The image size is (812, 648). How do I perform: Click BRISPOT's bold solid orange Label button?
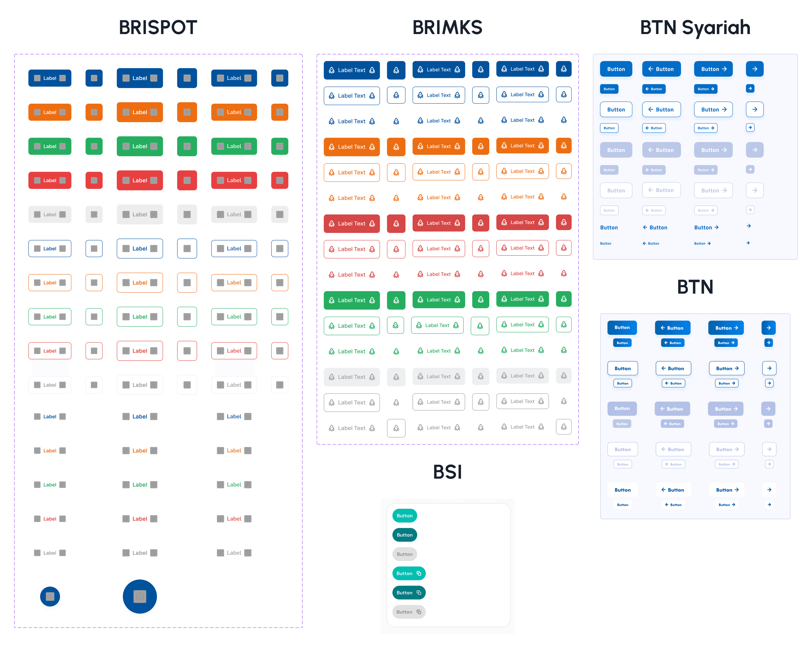(x=140, y=112)
